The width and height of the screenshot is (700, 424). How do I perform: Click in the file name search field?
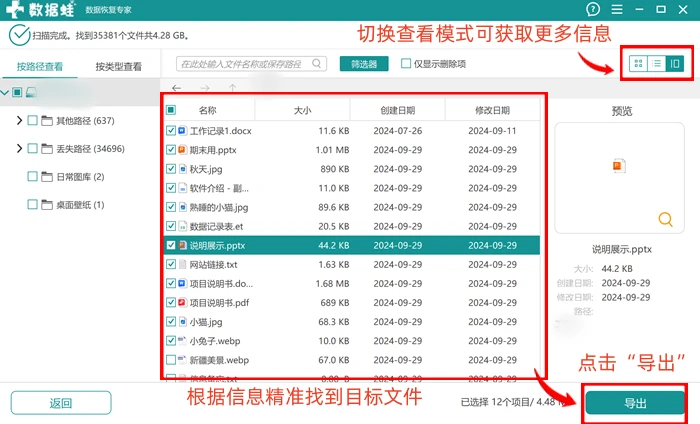[245, 64]
